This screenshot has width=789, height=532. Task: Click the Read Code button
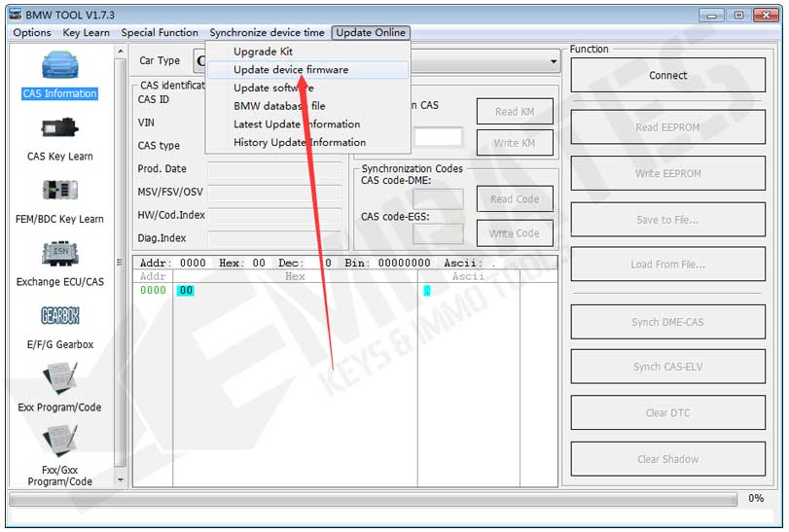515,199
